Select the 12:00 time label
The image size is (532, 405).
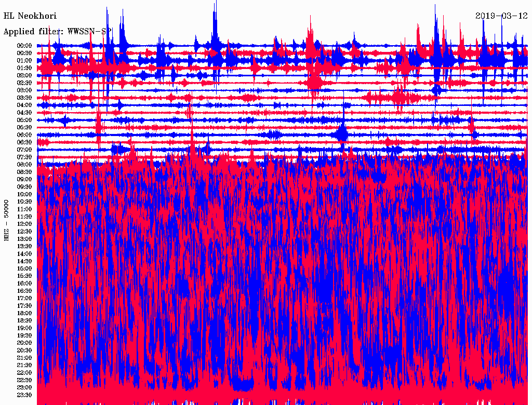tap(24, 224)
